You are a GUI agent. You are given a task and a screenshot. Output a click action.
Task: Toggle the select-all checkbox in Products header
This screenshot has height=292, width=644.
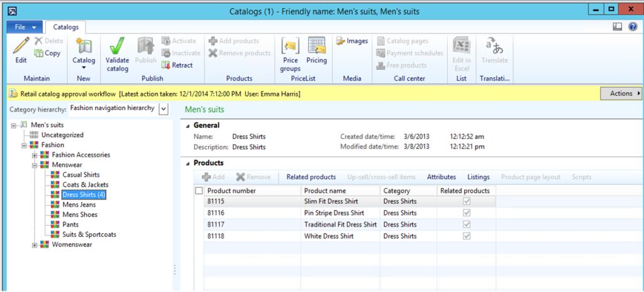(199, 191)
